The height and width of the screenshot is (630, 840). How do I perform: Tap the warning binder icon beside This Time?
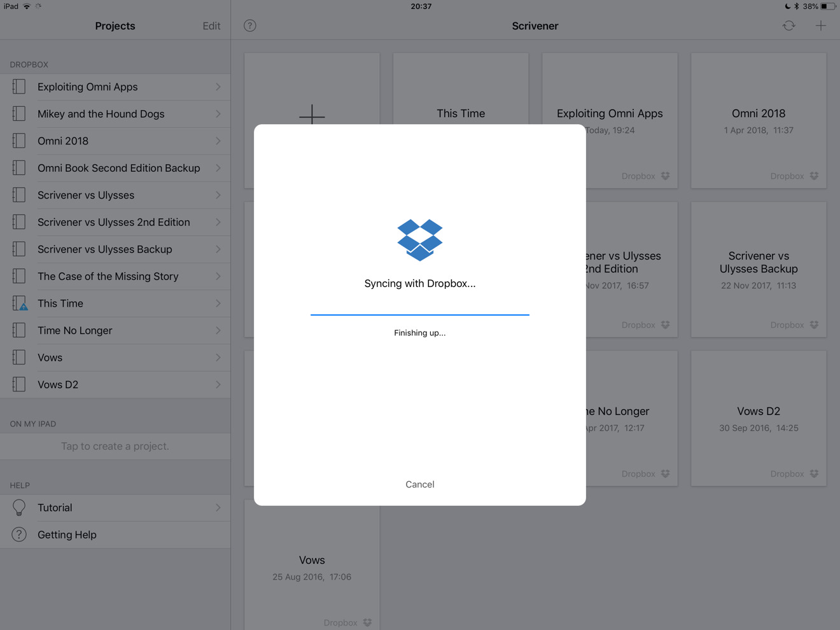(x=20, y=303)
